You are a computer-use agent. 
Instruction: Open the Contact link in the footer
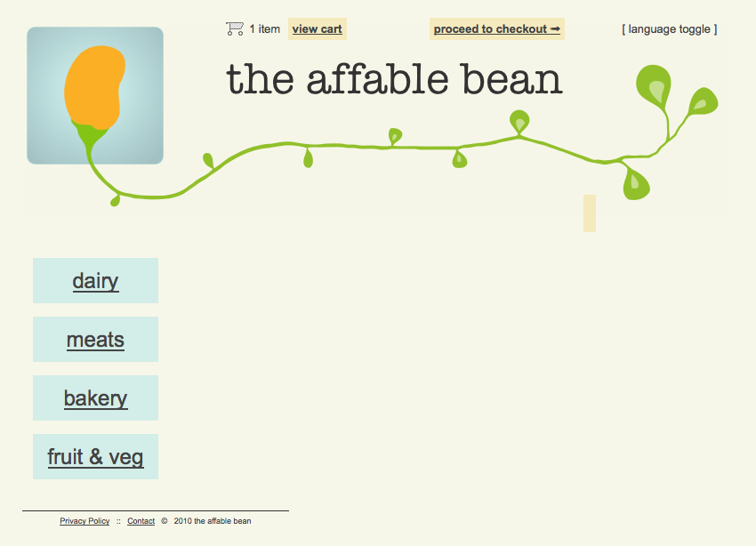tap(141, 521)
